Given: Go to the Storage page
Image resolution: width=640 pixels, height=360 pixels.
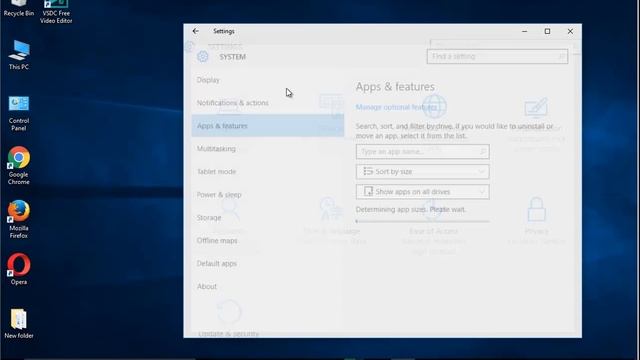Looking at the screenshot, I should point(268,218).
